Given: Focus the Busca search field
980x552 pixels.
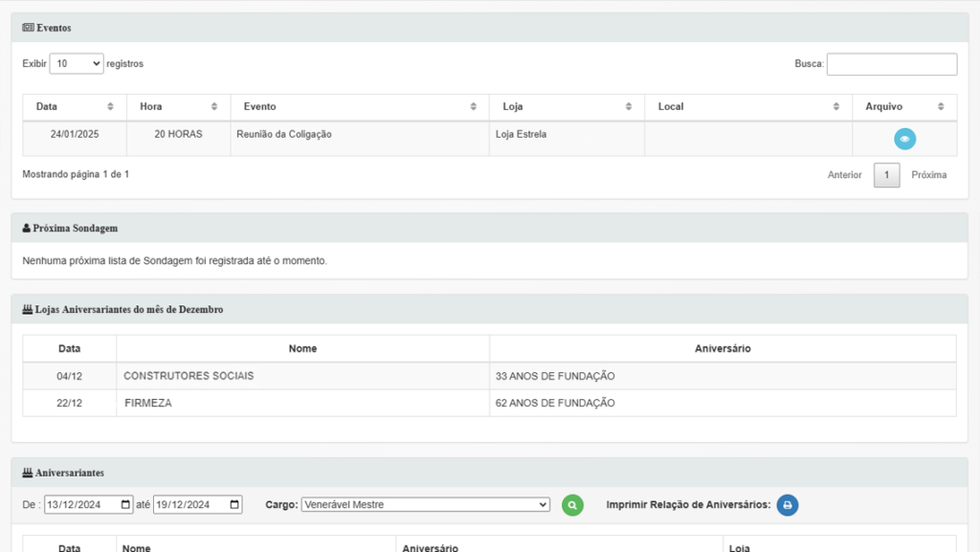Looking at the screenshot, I should [891, 64].
